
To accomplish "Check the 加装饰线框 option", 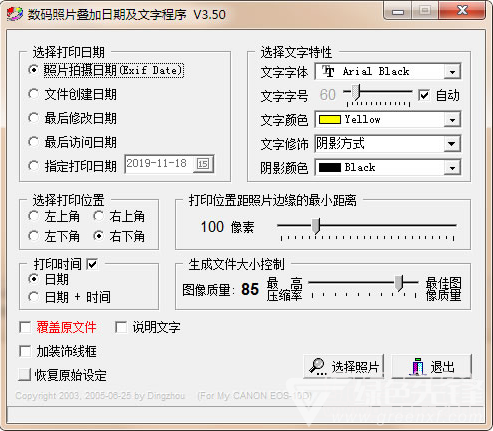I will pyautogui.click(x=25, y=351).
